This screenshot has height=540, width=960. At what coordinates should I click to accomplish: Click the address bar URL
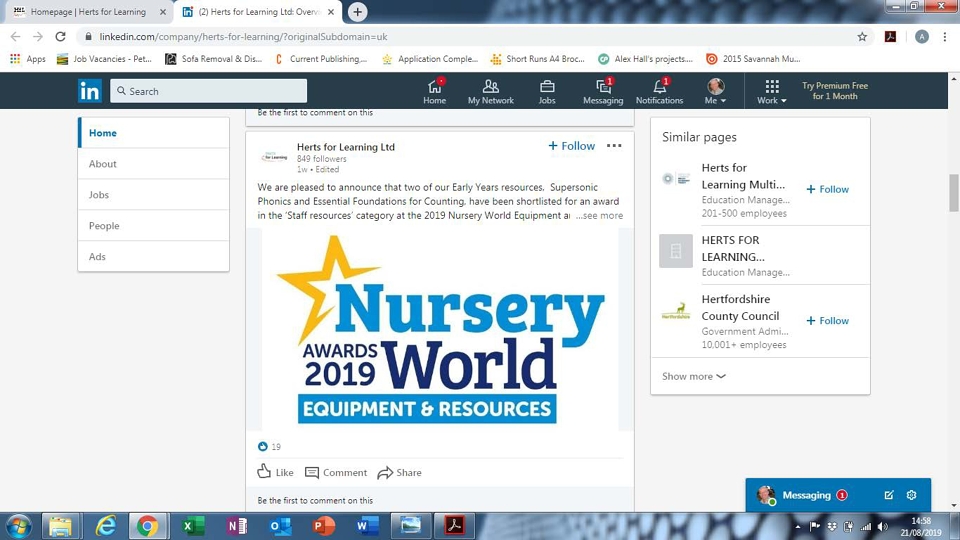[243, 37]
